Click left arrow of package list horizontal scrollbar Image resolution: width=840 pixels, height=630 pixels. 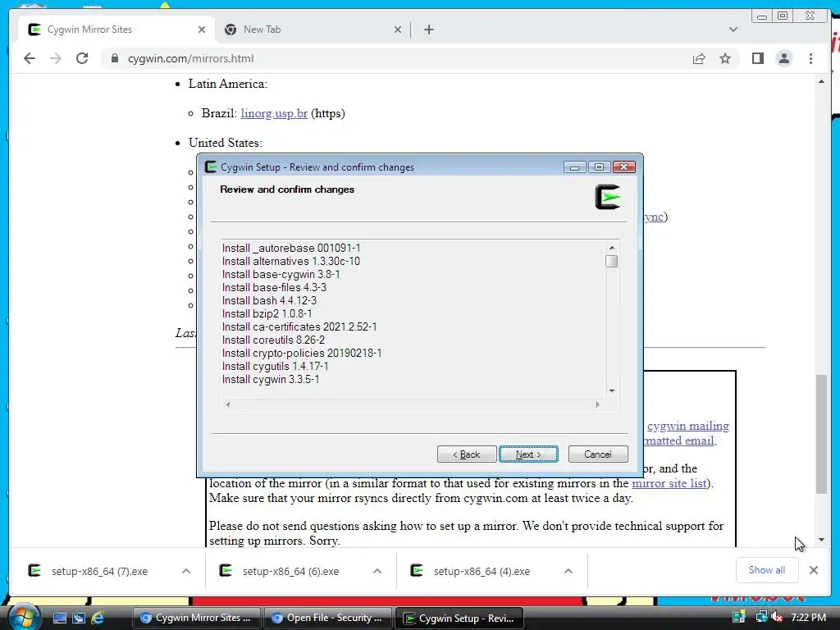pyautogui.click(x=228, y=404)
